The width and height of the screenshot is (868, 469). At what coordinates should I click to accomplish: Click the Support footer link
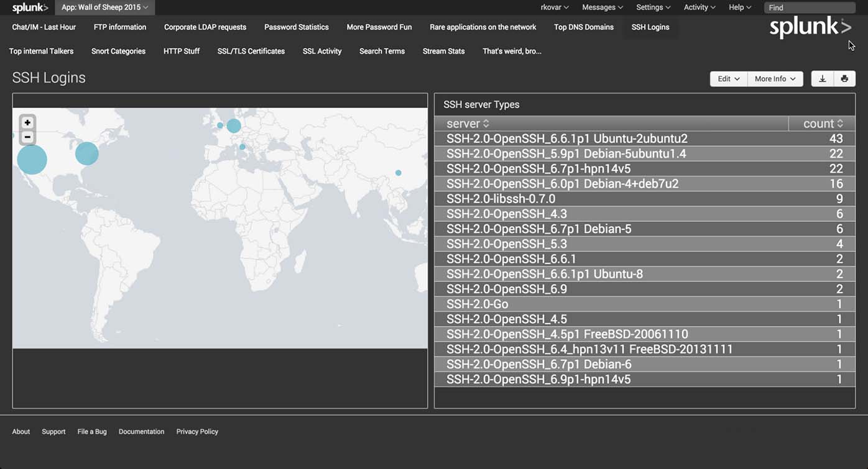(x=53, y=432)
